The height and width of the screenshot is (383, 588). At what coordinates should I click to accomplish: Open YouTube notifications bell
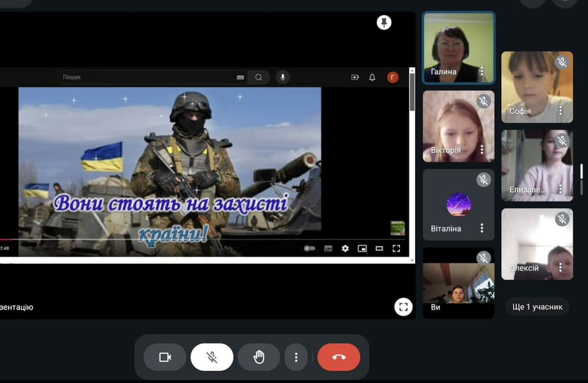point(372,77)
